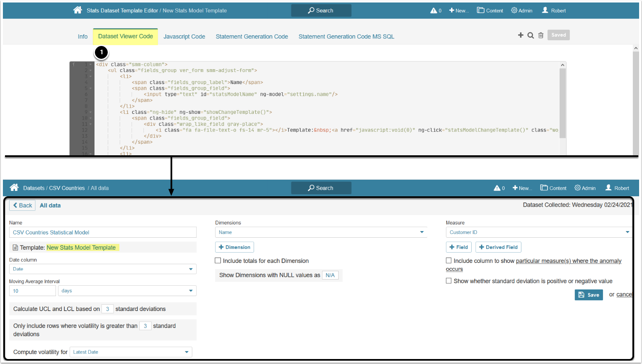The image size is (642, 364).
Task: Open alerts warning icon in top header
Action: (434, 11)
